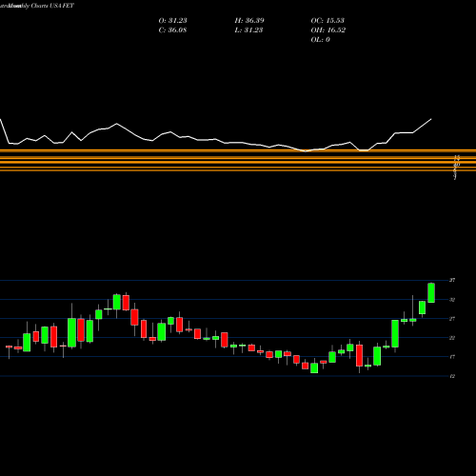Screen dimensions: 476x476
Task: Click the 32 price axis label
Action: click(x=452, y=300)
